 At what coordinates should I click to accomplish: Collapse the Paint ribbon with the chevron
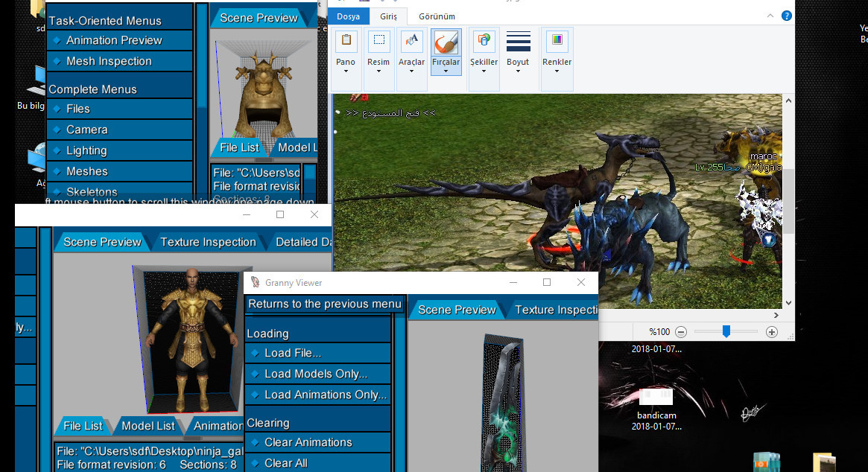point(770,16)
